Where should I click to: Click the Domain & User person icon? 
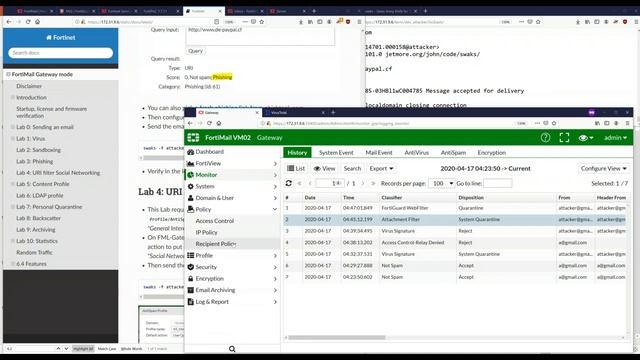pos(191,198)
